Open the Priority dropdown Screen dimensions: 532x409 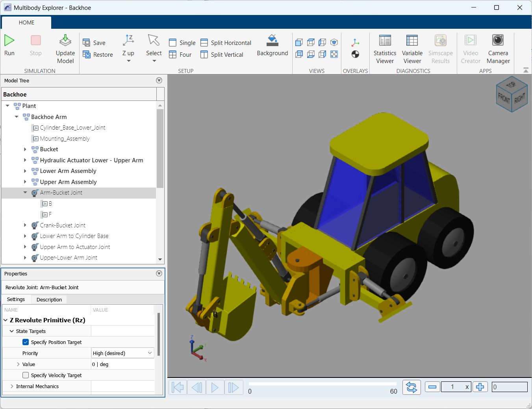pyautogui.click(x=122, y=353)
